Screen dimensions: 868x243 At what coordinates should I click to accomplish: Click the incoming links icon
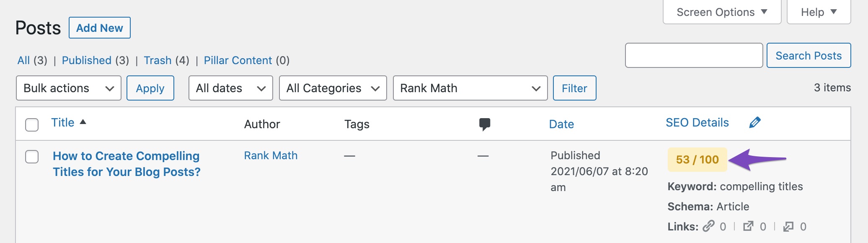(788, 226)
